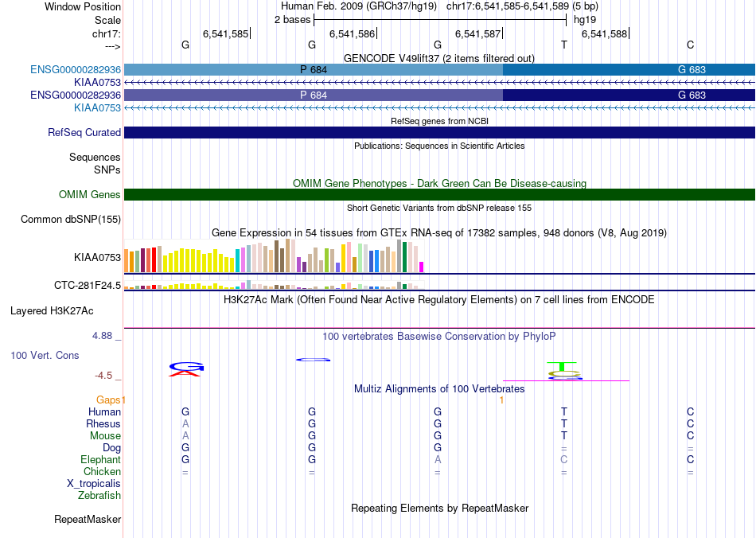Image resolution: width=756 pixels, height=538 pixels.
Task: Click the 'X_tropicalis' species row label
Action: 94,484
